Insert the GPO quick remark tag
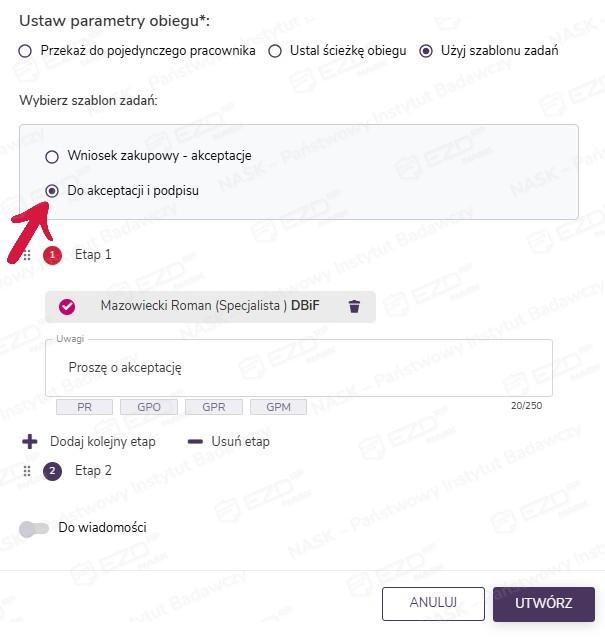 point(148,407)
